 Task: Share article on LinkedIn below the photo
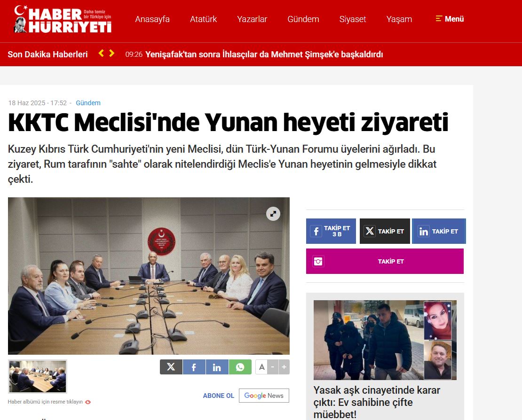coord(217,367)
